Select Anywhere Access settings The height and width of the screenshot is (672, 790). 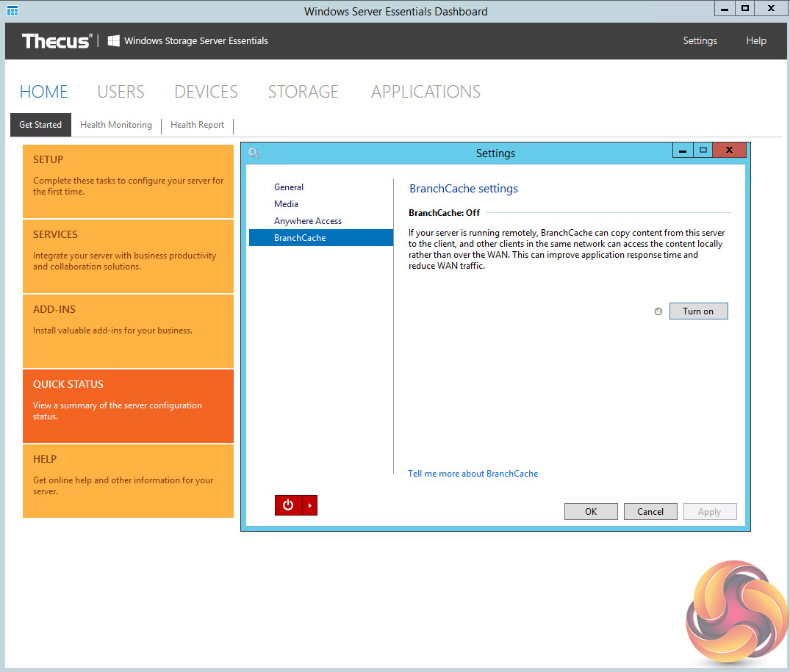click(321, 221)
